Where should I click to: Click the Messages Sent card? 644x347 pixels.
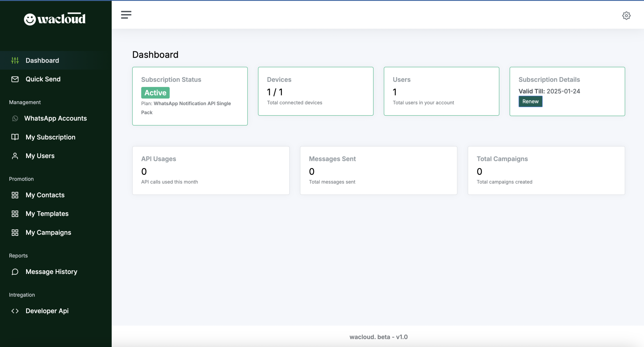click(378, 170)
